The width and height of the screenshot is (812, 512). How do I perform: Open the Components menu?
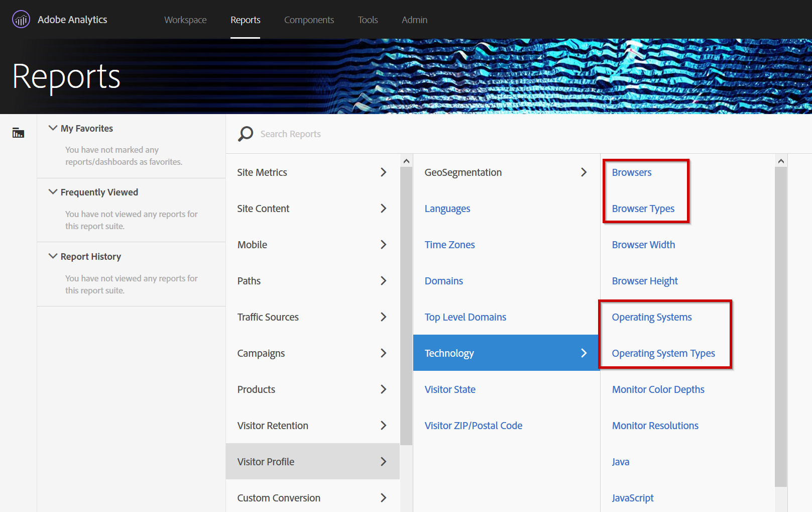tap(309, 20)
